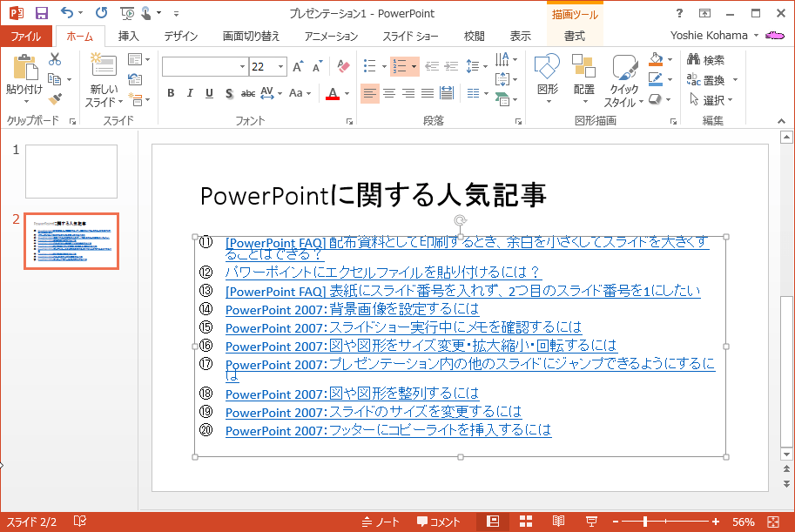Increase font size with large A icon

pos(298,66)
